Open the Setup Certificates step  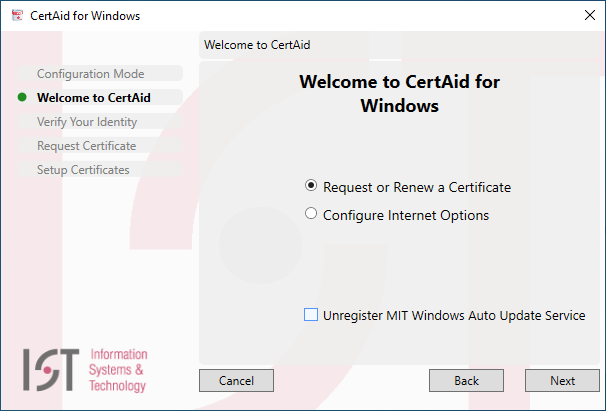pos(100,169)
